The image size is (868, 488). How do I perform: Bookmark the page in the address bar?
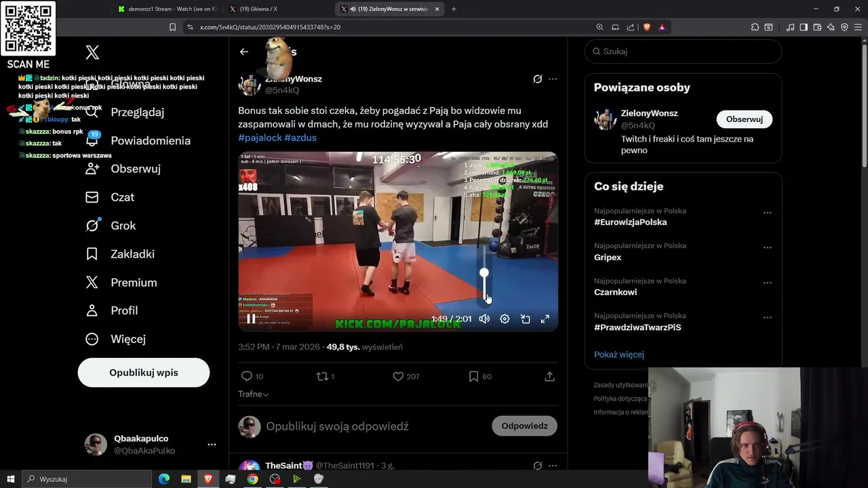(172, 27)
